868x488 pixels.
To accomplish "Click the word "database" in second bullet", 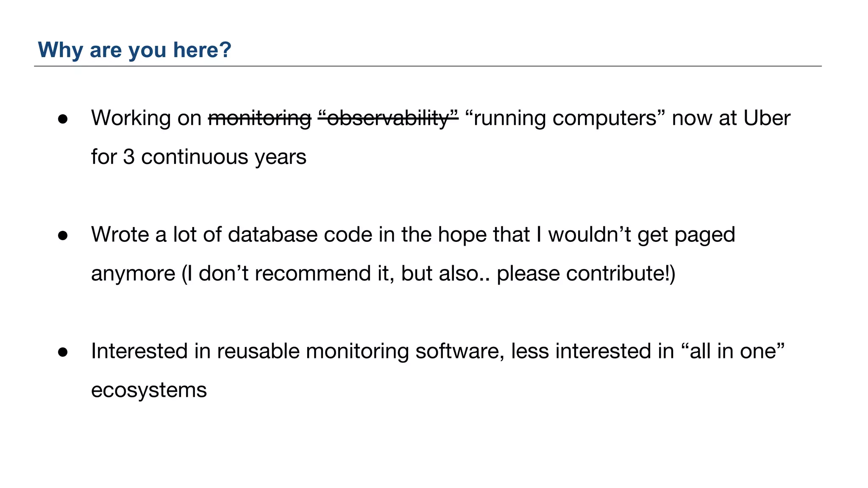I will tap(273, 235).
